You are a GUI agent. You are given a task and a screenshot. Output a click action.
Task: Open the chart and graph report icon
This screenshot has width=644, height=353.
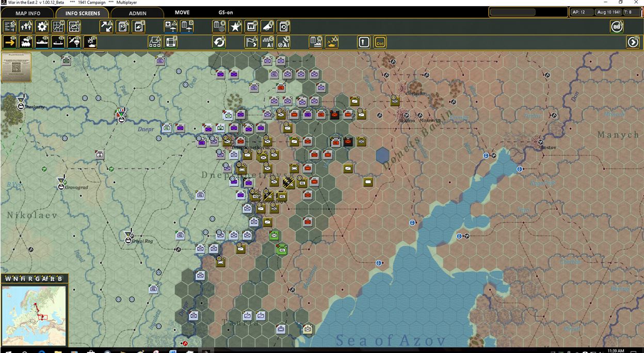(58, 26)
